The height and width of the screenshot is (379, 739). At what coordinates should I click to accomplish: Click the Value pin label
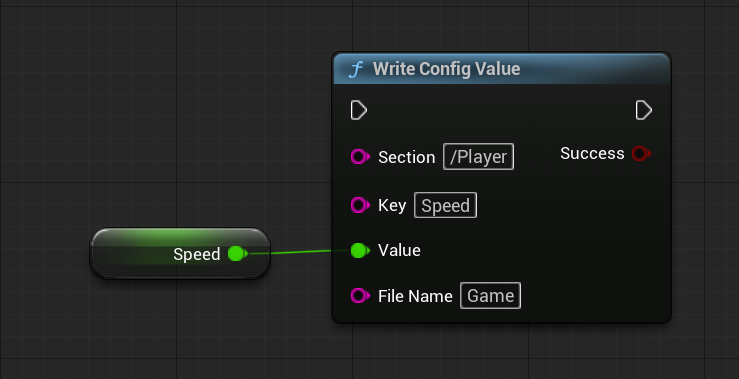pos(399,250)
